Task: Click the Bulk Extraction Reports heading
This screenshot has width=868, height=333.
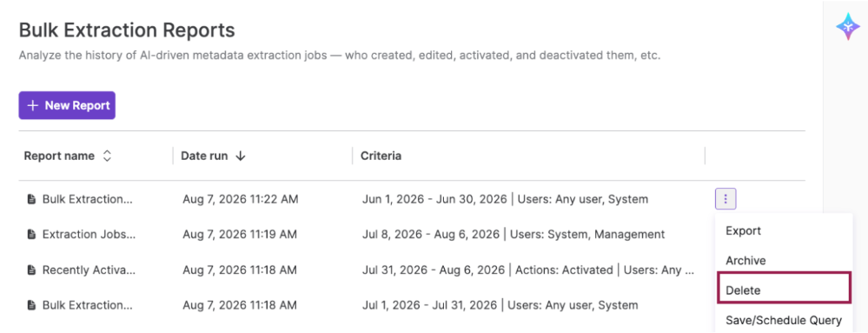Action: (x=127, y=30)
